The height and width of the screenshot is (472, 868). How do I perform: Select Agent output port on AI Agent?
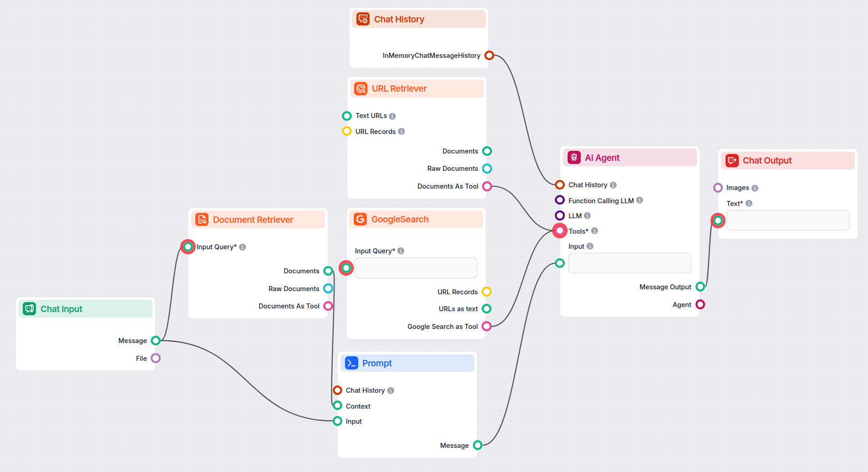[700, 304]
